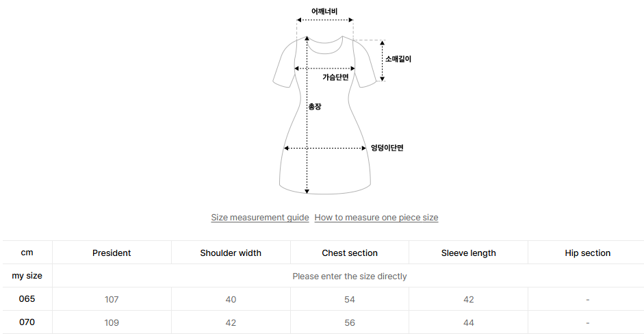This screenshot has height=334, width=644.
Task: Click the 107 value in the 065 row
Action: (112, 300)
